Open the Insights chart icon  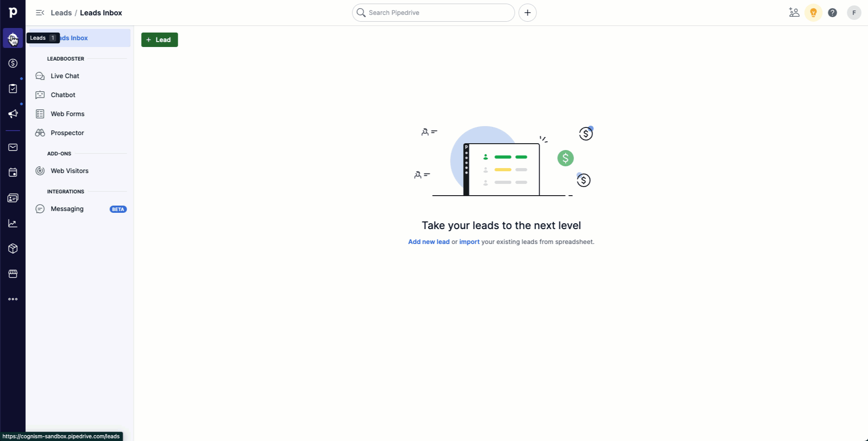tap(12, 223)
